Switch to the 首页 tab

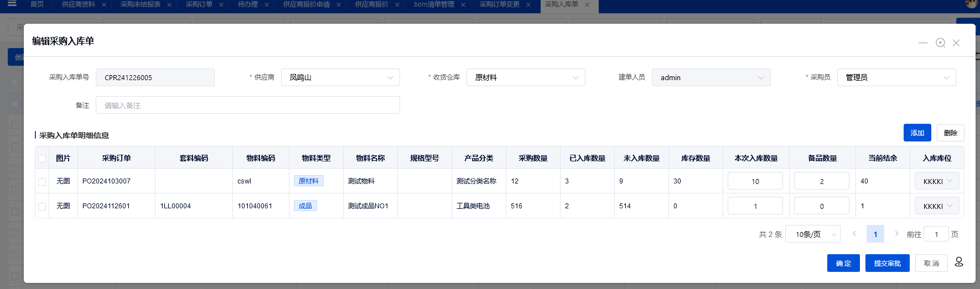tap(37, 4)
